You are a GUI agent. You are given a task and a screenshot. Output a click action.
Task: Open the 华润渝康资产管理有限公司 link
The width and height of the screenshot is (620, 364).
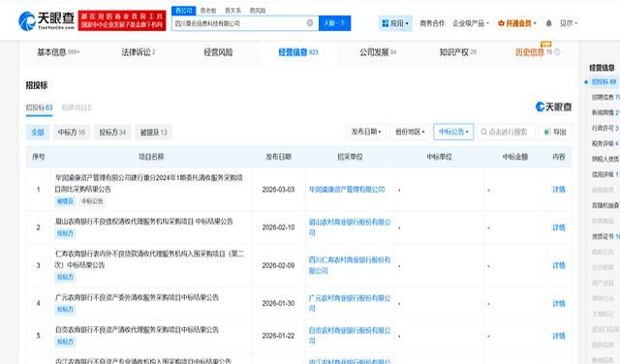[x=347, y=190]
